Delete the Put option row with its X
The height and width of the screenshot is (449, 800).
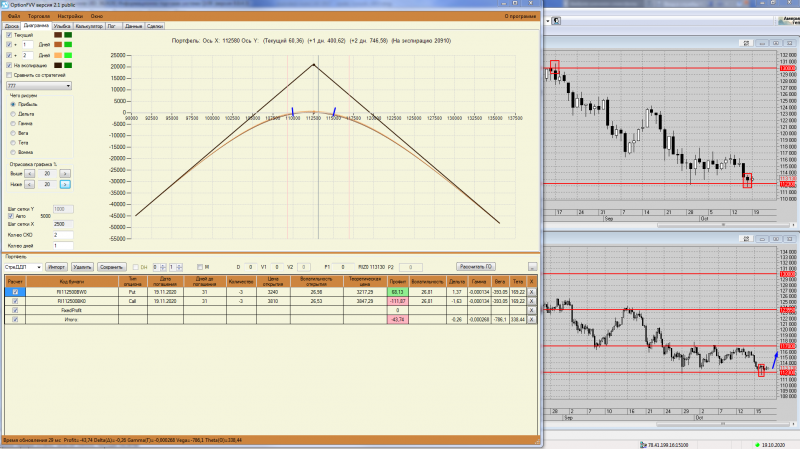pyautogui.click(x=531, y=292)
